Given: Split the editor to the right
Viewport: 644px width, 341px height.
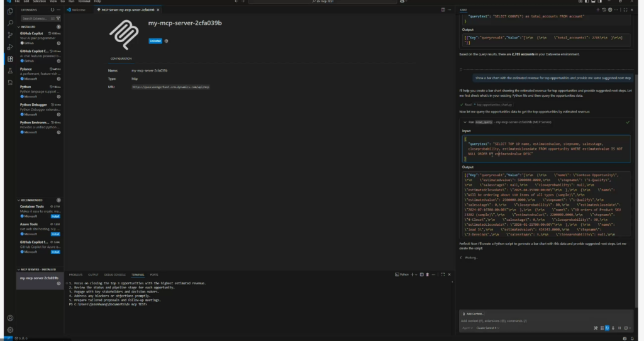Looking at the screenshot, I should point(443,10).
